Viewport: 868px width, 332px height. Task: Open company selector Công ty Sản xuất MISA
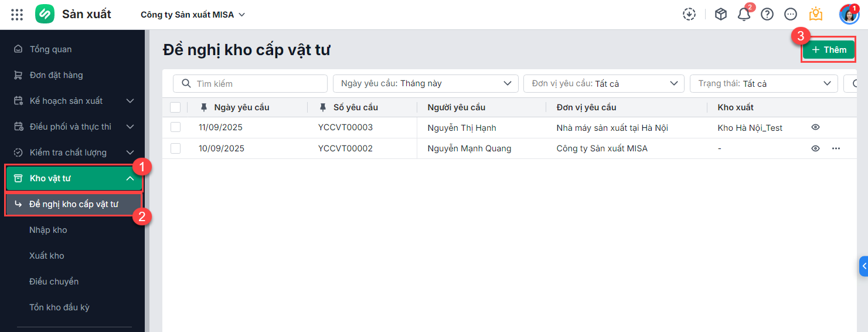click(x=193, y=15)
